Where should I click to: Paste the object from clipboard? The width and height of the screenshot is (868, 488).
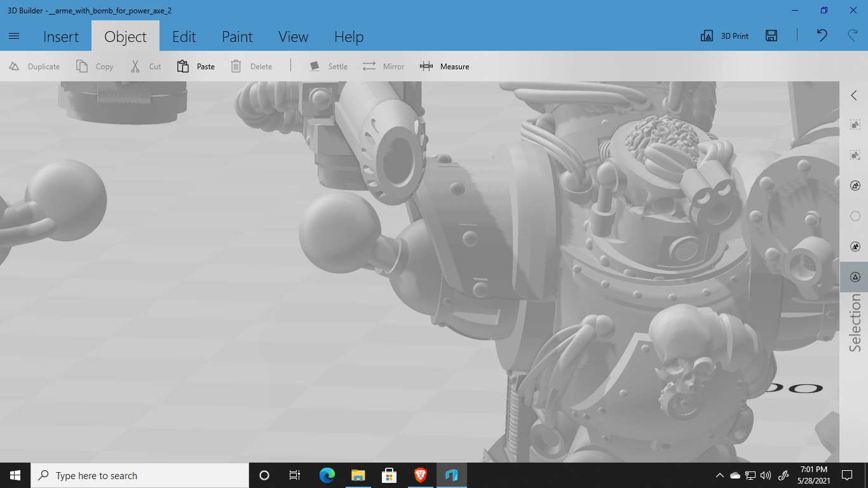(196, 66)
